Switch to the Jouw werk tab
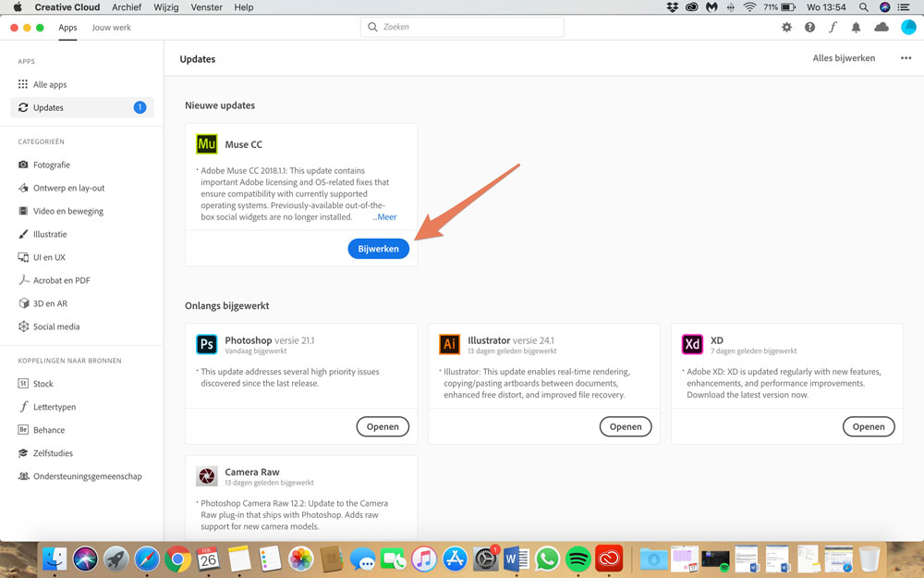Image resolution: width=924 pixels, height=578 pixels. [112, 27]
